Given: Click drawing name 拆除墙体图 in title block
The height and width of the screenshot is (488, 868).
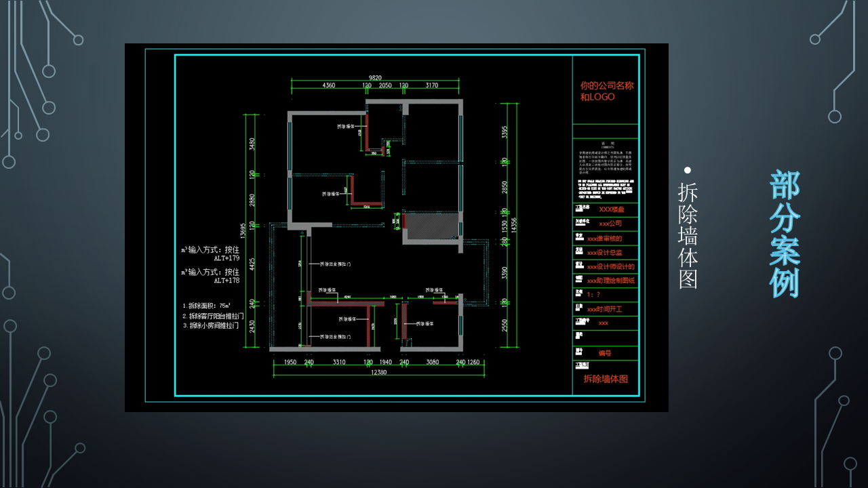Looking at the screenshot, I should pos(606,379).
